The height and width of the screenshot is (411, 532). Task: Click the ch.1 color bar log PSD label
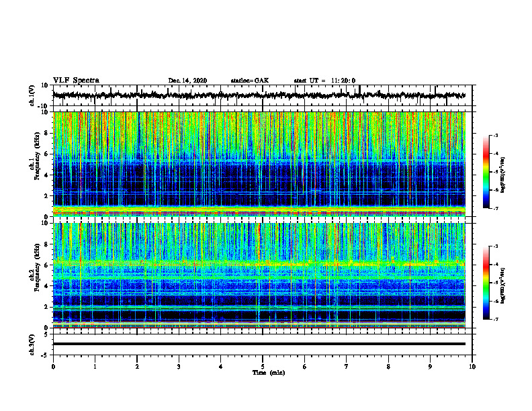tap(503, 175)
